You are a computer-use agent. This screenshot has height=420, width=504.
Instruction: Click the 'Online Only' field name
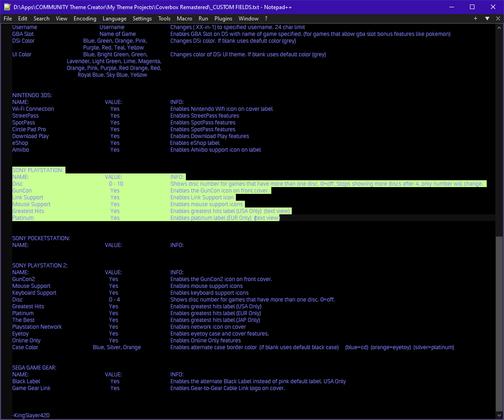click(26, 341)
